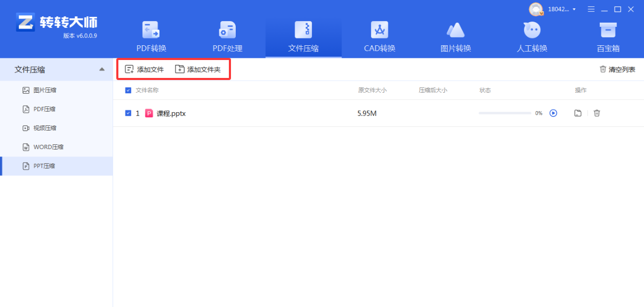Screen dimensions: 644x307
Task: Click the 操作 column header
Action: [x=581, y=91]
